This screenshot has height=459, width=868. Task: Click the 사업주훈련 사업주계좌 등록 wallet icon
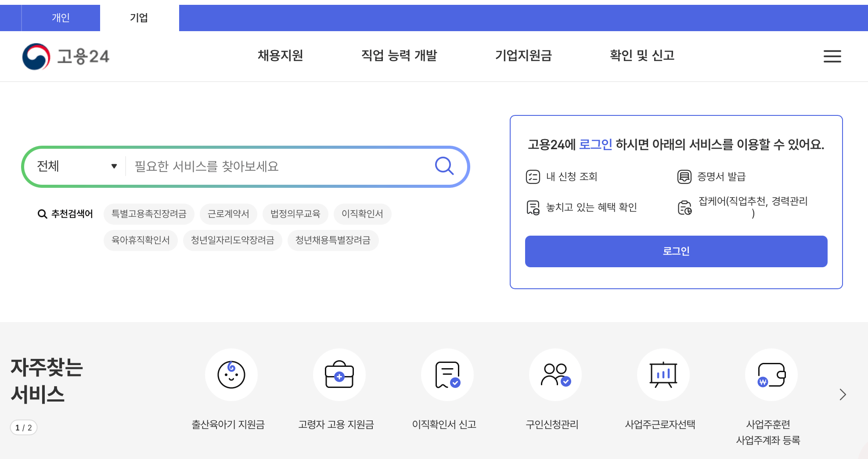tap(771, 374)
